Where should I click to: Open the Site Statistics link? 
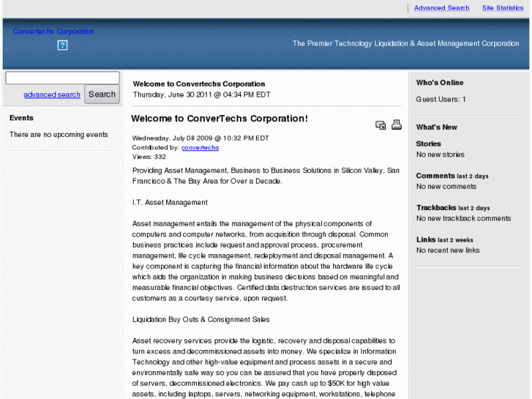(x=503, y=8)
